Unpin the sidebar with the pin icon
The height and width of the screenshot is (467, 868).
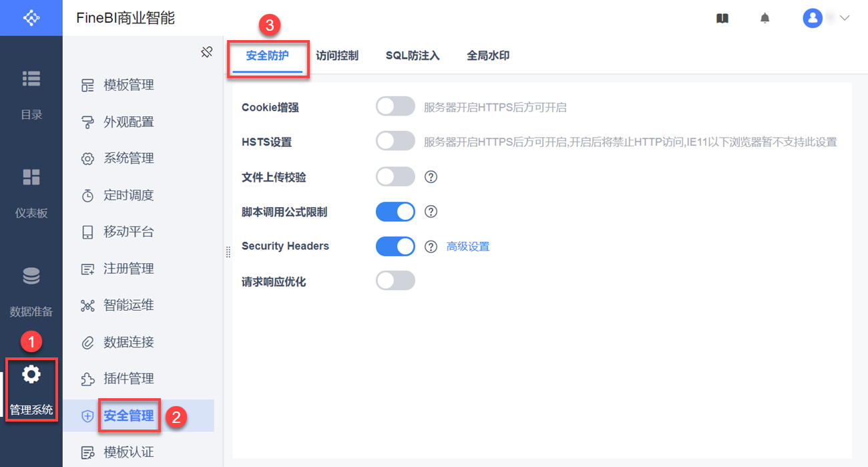[x=207, y=52]
